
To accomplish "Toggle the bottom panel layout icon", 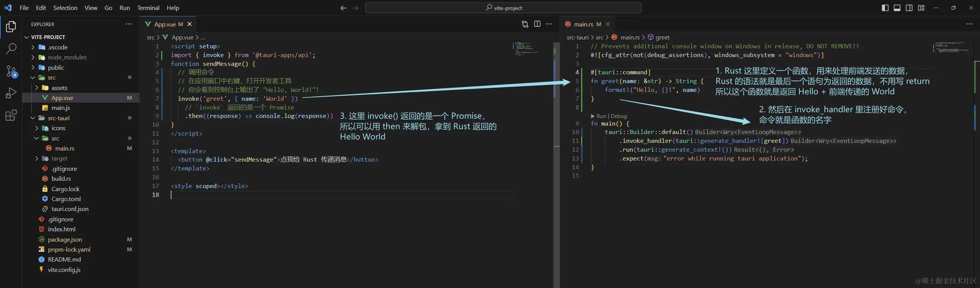I will tap(897, 8).
